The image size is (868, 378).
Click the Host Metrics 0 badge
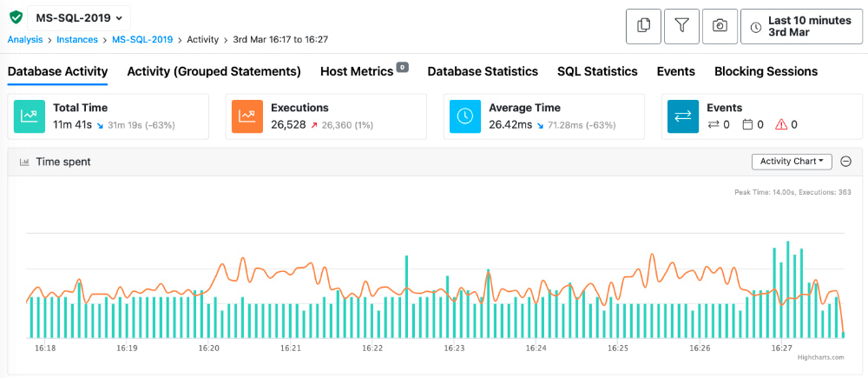403,68
